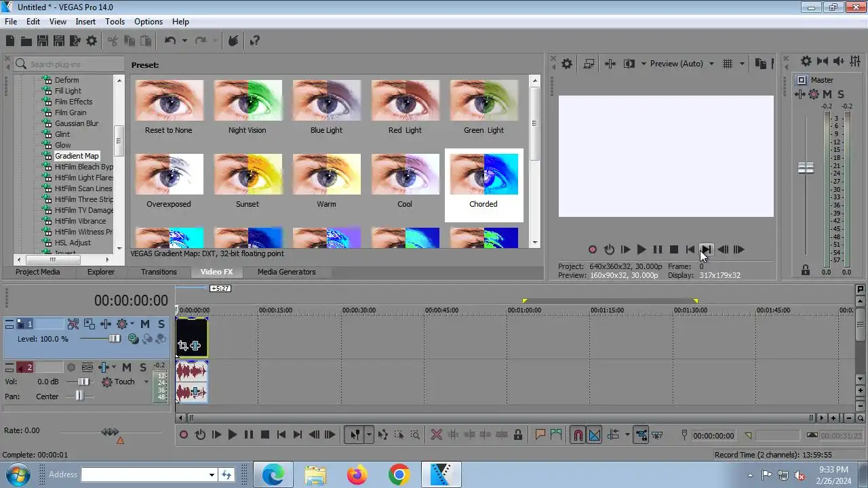Arm audio track 2 for record

click(x=71, y=367)
